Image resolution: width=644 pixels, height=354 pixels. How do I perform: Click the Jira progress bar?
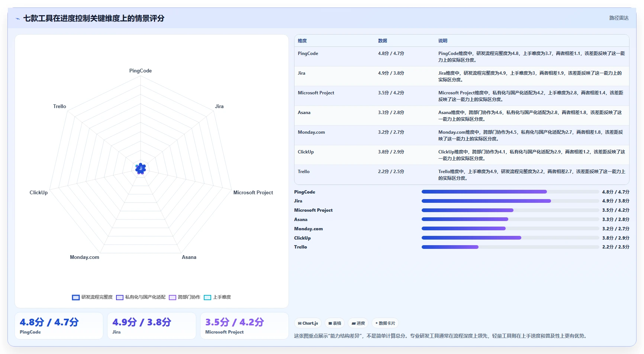pyautogui.click(x=510, y=201)
